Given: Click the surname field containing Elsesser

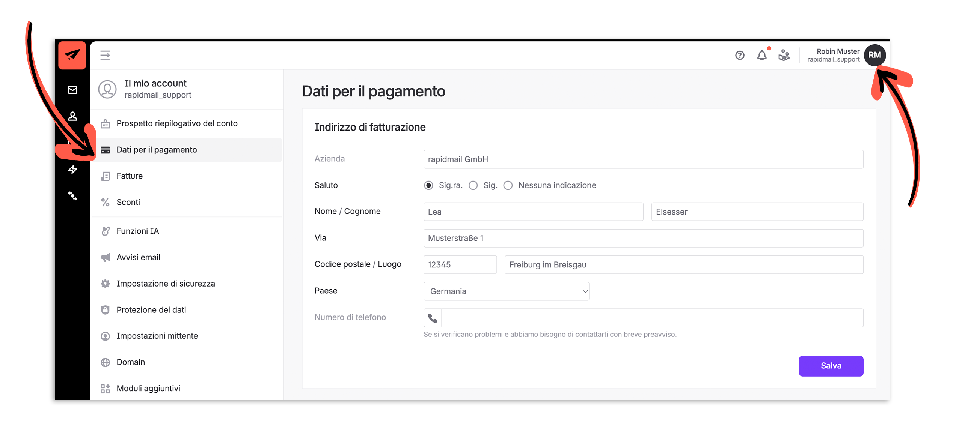Looking at the screenshot, I should click(x=757, y=212).
